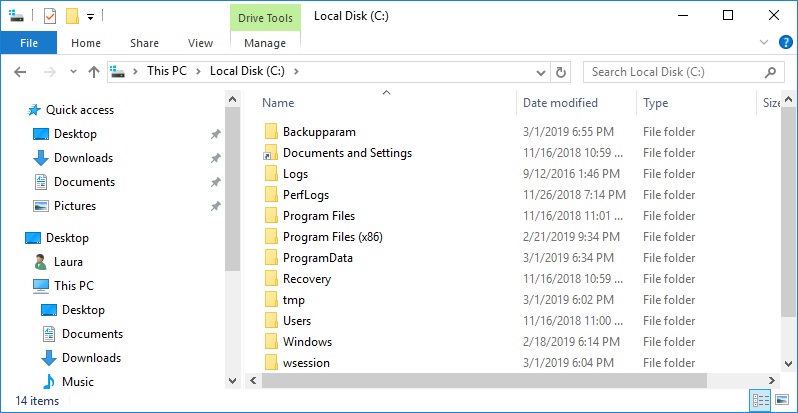The height and width of the screenshot is (413, 798).
Task: Switch to Details view in status bar
Action: point(758,400)
